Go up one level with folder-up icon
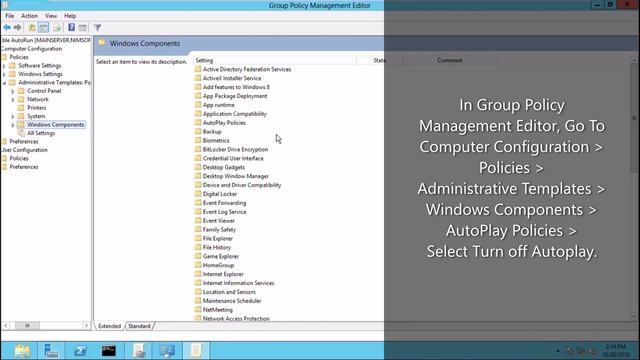Image resolution: width=640 pixels, height=360 pixels. (x=32, y=28)
